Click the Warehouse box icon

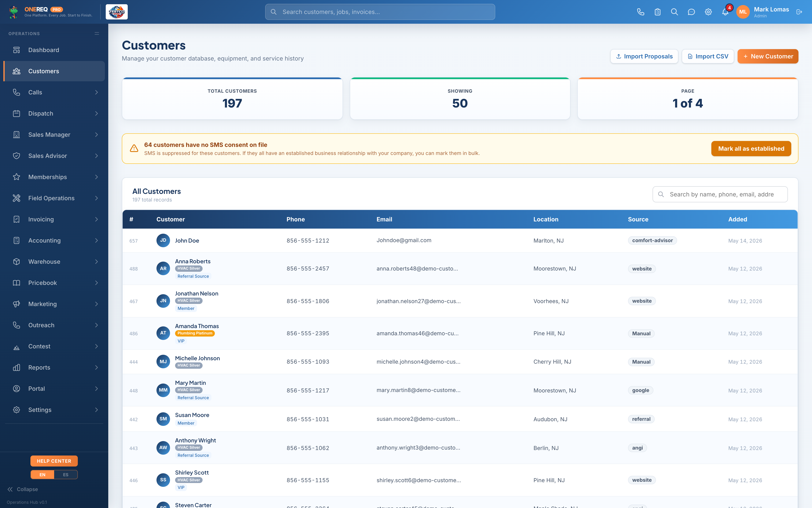(x=16, y=262)
